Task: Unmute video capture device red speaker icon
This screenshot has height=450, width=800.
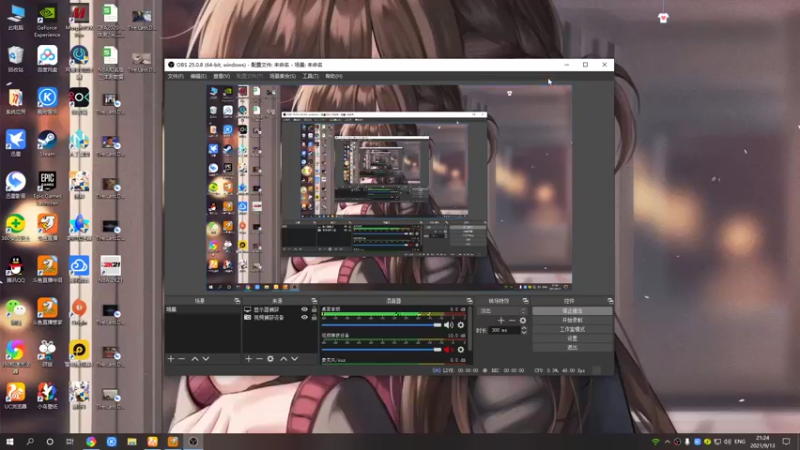Action: (448, 349)
